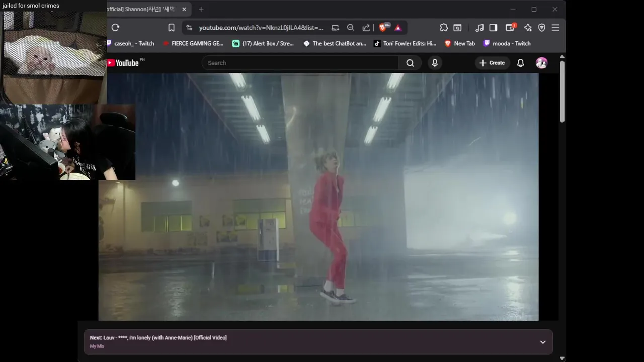Toggle the browser sidebar panel
The height and width of the screenshot is (362, 644).
[493, 28]
